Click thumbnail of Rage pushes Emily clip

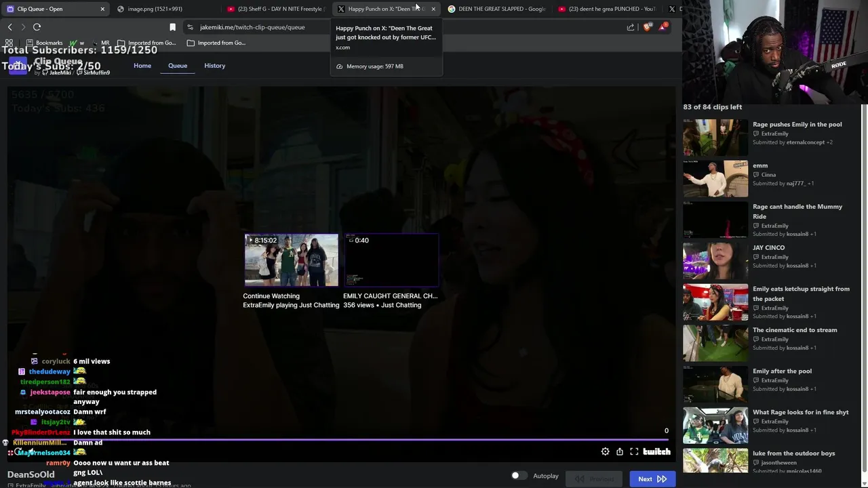[715, 138]
